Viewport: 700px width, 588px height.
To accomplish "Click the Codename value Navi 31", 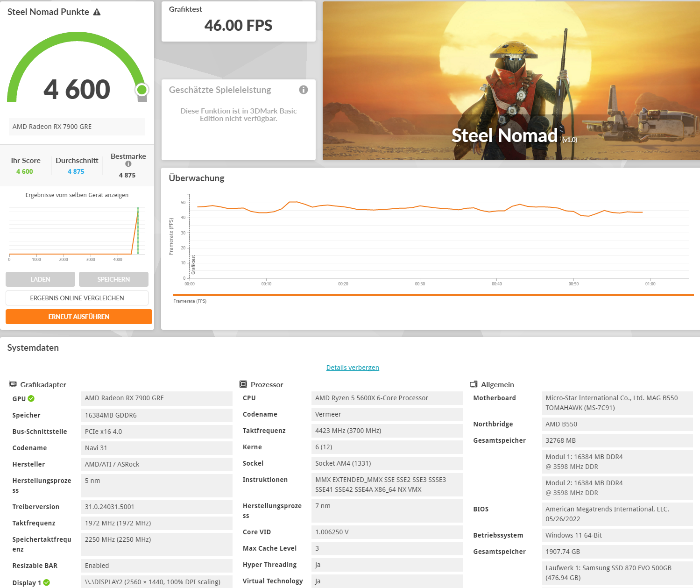I will click(x=157, y=448).
